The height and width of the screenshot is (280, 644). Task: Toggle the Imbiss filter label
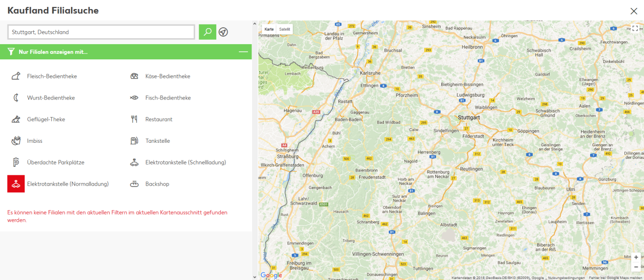(35, 141)
